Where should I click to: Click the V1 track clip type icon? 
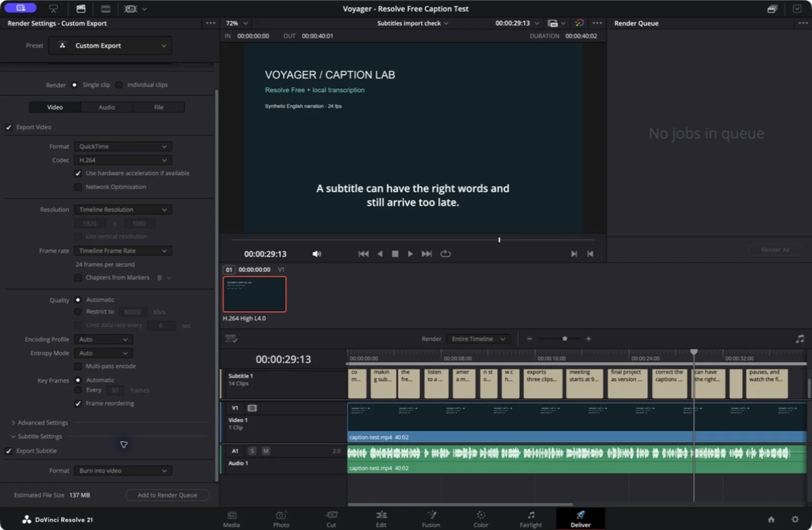click(252, 408)
